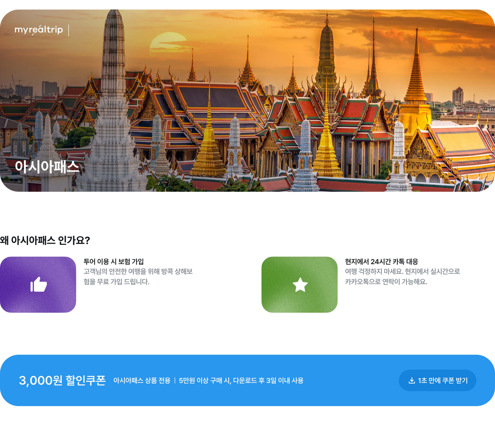The image size is (495, 448).
Task: Click the 3,000원 할인쿠폰 text
Action: coord(62,380)
